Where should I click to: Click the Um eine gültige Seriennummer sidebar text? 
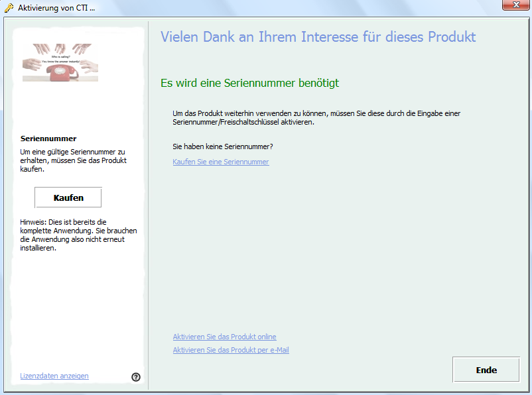[x=72, y=160]
